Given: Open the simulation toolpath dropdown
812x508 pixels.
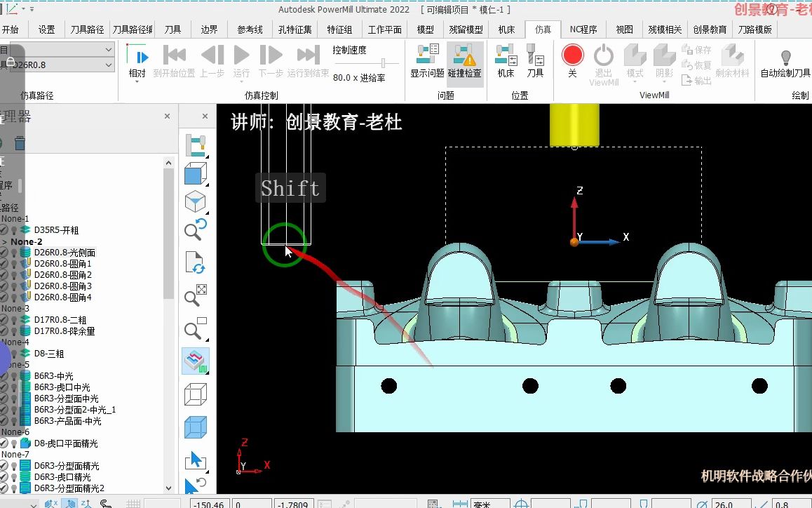Looking at the screenshot, I should pos(108,49).
